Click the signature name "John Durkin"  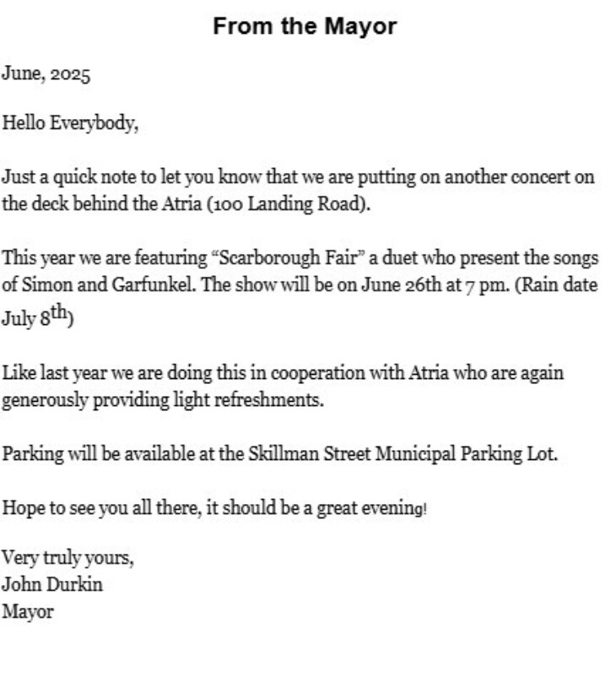(52, 584)
